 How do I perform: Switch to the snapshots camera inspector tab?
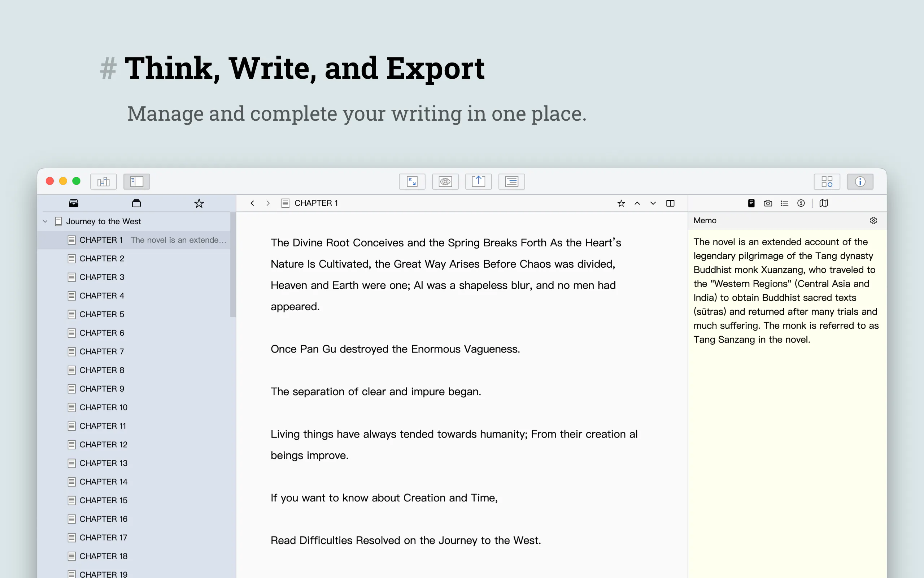[768, 203]
